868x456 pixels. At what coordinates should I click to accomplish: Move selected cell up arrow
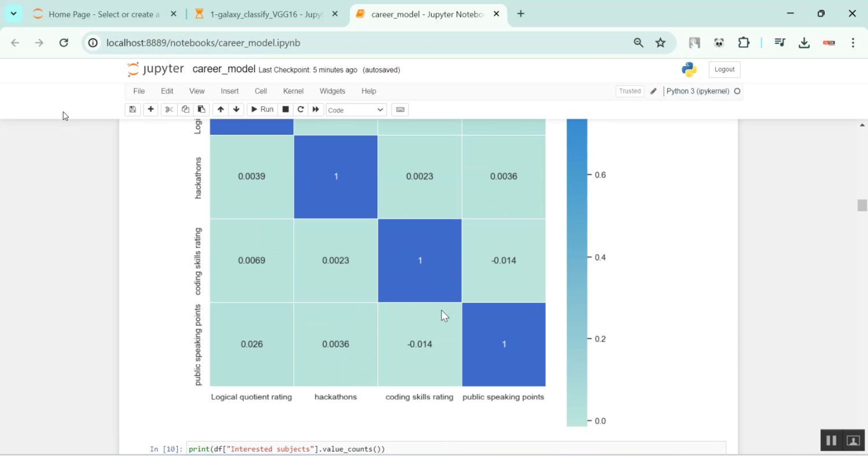220,109
